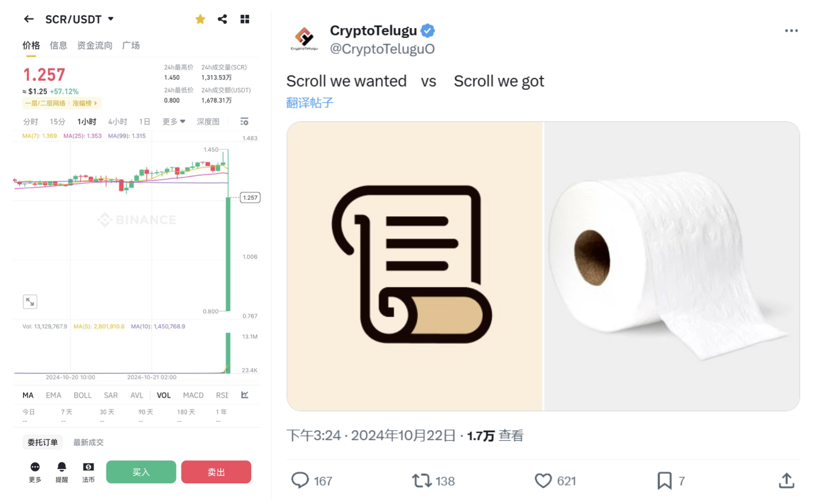Open the 更多 timeframe dropdown
This screenshot has height=504, width=818.
point(174,122)
